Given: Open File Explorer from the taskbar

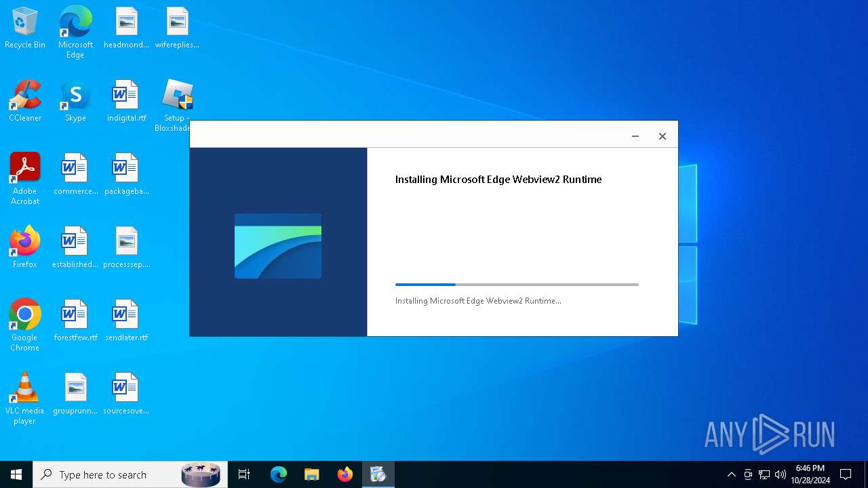Looking at the screenshot, I should (311, 474).
